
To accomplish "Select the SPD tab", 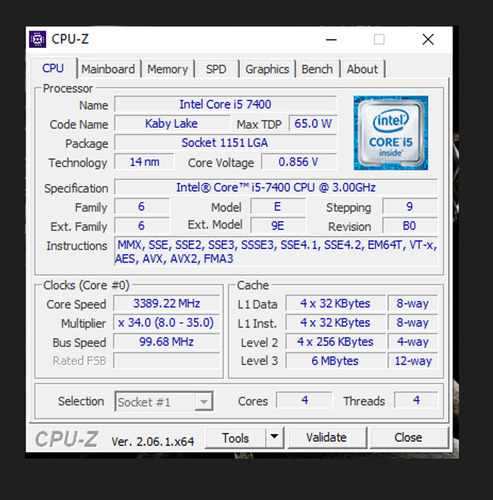I will coord(216,69).
